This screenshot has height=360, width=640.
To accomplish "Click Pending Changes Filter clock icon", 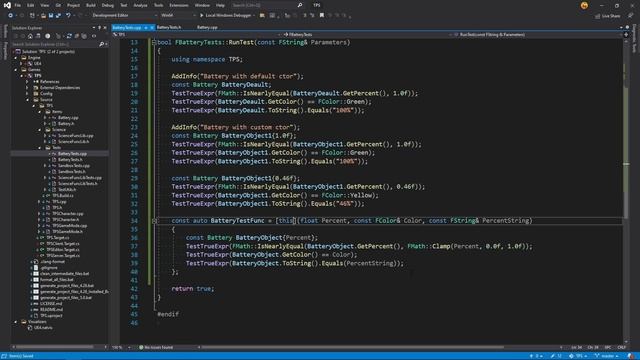I will click(x=48, y=36).
